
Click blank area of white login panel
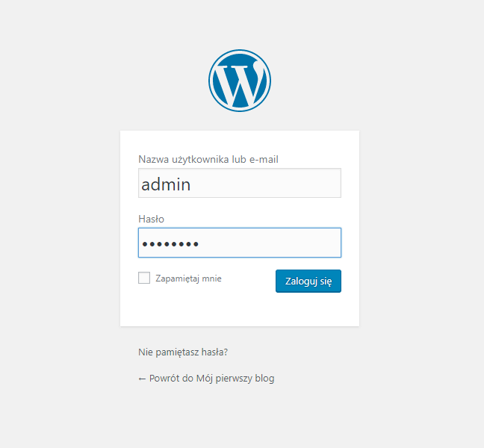pos(240,309)
